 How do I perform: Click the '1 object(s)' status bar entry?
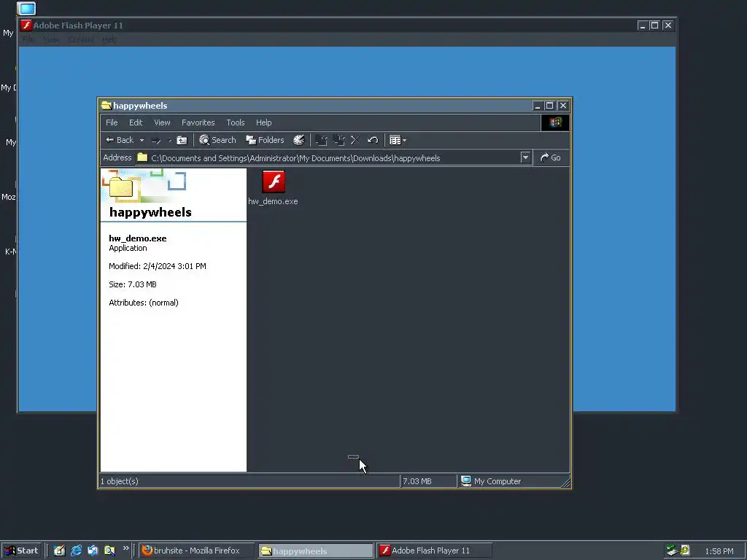pyautogui.click(x=120, y=481)
